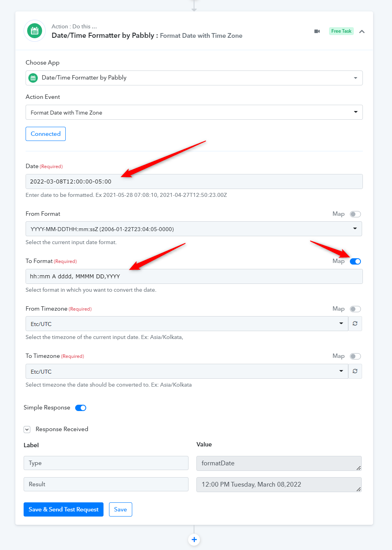Image resolution: width=392 pixels, height=550 pixels.
Task: Click the Connected button
Action: pyautogui.click(x=46, y=134)
